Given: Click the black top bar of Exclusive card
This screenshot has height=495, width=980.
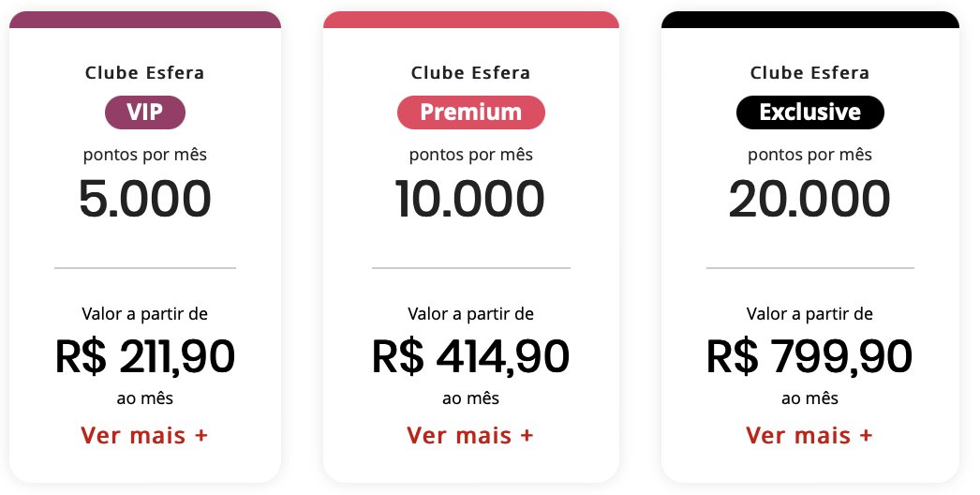Looking at the screenshot, I should coord(810,20).
